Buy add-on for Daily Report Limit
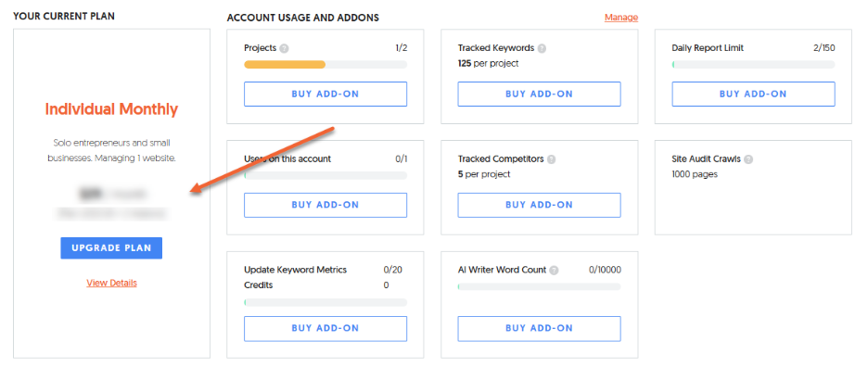This screenshot has height=367, width=868. [753, 95]
